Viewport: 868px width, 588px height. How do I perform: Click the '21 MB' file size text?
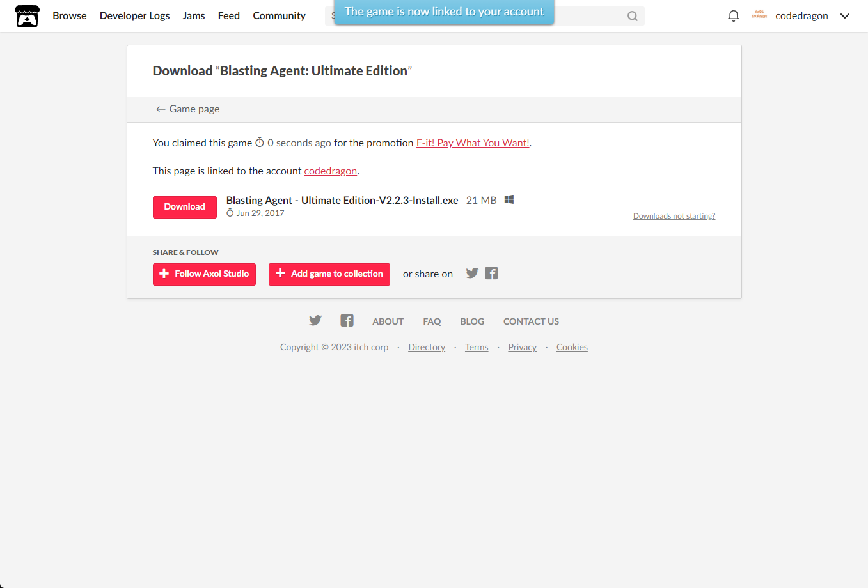[x=482, y=201]
